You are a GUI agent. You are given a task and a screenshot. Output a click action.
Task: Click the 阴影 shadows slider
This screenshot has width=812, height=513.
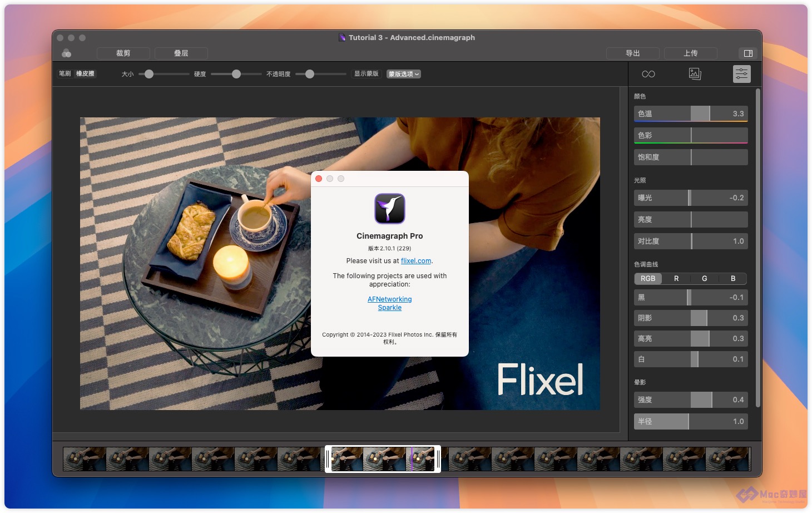pyautogui.click(x=691, y=318)
